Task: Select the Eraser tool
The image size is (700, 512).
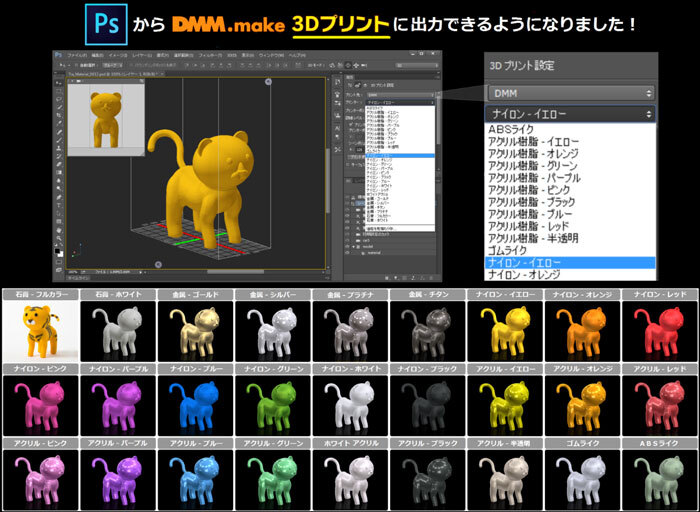Action: click(59, 164)
